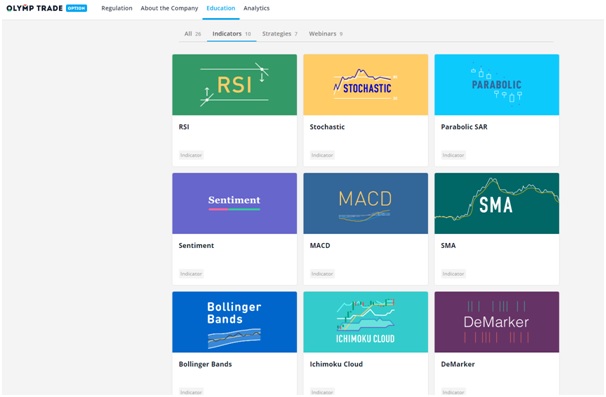Click the Indicator tag on Stochastic card
The width and height of the screenshot is (606, 397).
coord(322,155)
